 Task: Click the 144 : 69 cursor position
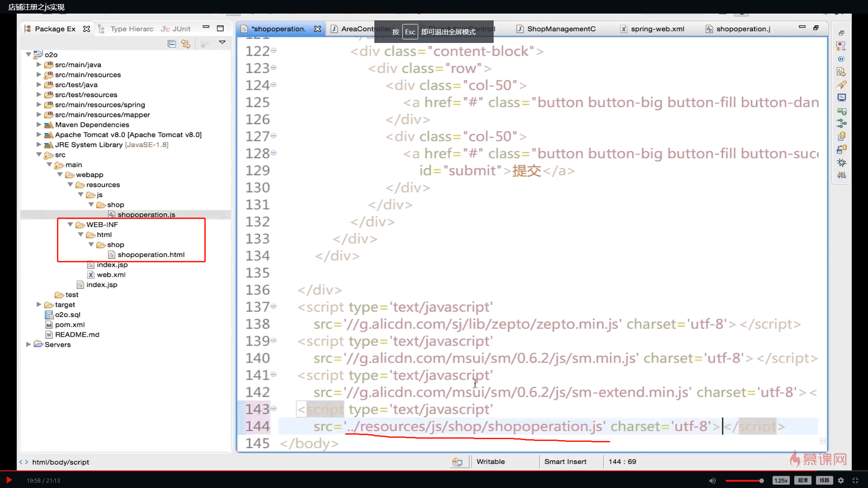coord(622,462)
